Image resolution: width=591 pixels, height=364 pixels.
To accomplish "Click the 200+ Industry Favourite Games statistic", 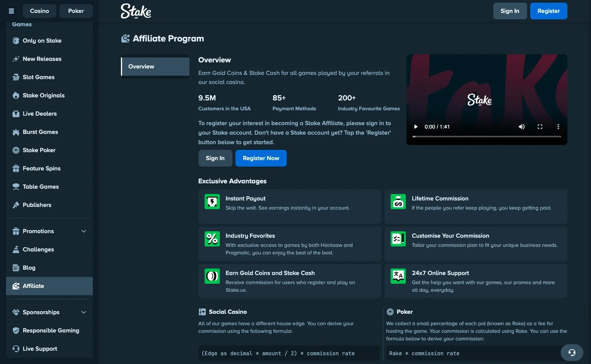I will click(369, 103).
